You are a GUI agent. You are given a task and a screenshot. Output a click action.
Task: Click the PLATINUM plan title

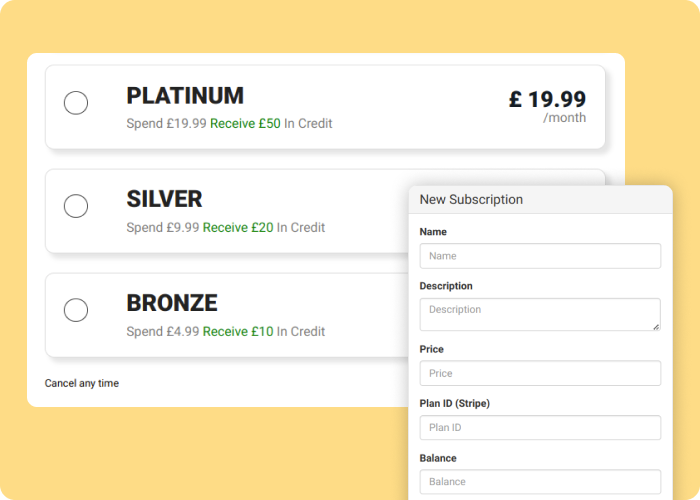tap(185, 96)
